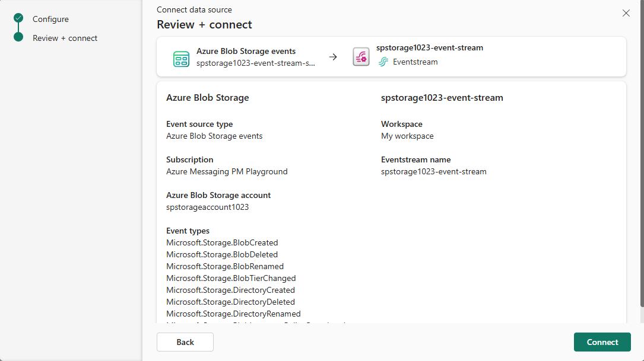The width and height of the screenshot is (644, 361).
Task: Click the 'Eventstream' label in the top card
Action: coord(415,62)
